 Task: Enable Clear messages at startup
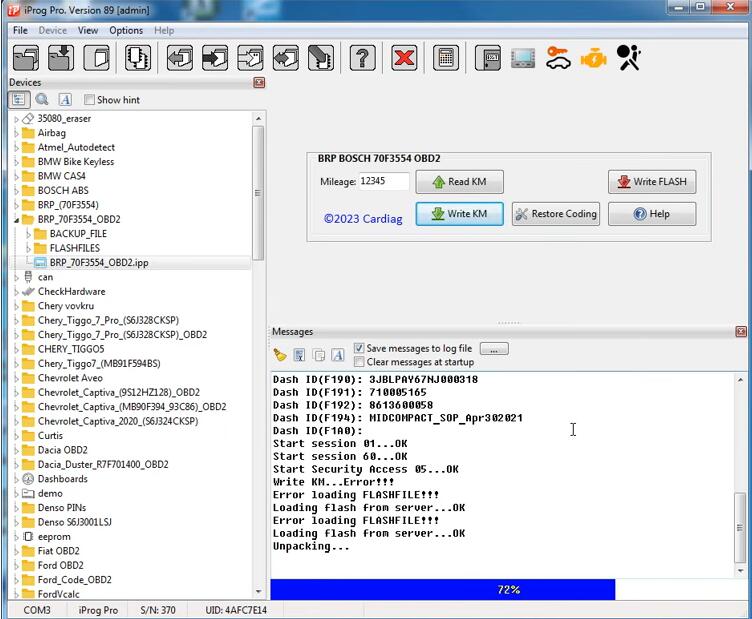pos(359,362)
